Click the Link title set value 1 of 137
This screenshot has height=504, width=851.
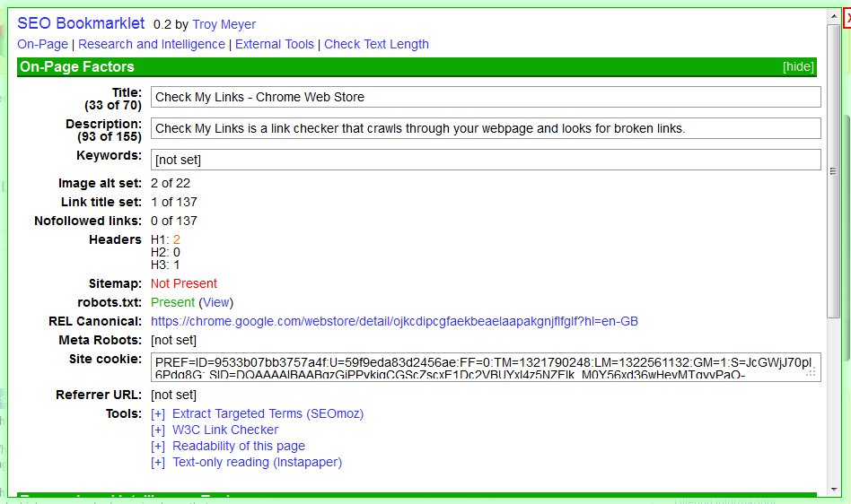(174, 202)
